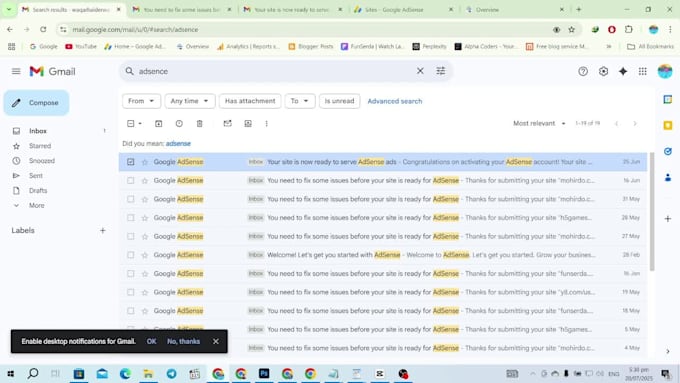Open Google Keep side panel icon
The height and width of the screenshot is (383, 680).
tap(668, 125)
